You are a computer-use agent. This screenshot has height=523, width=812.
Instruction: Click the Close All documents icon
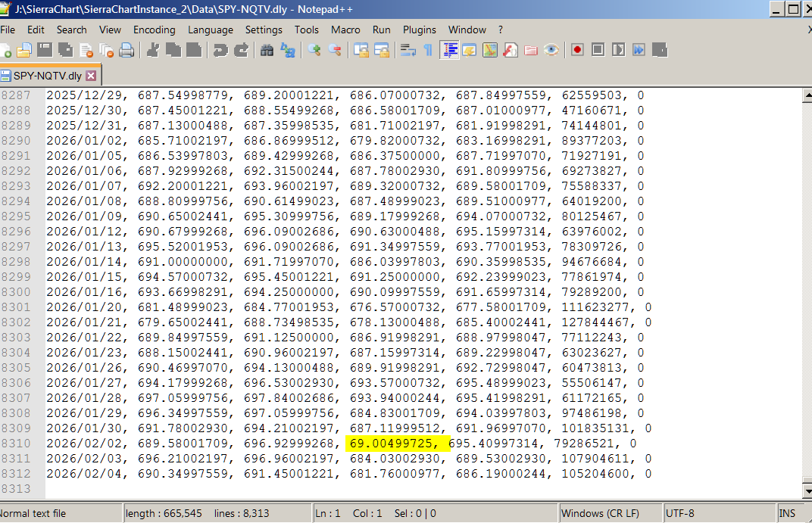click(107, 50)
